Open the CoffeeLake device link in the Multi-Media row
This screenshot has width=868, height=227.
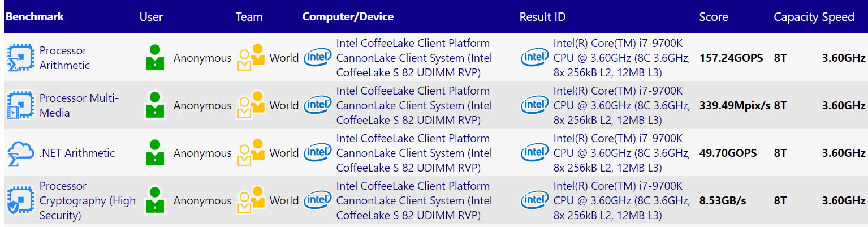(x=414, y=105)
